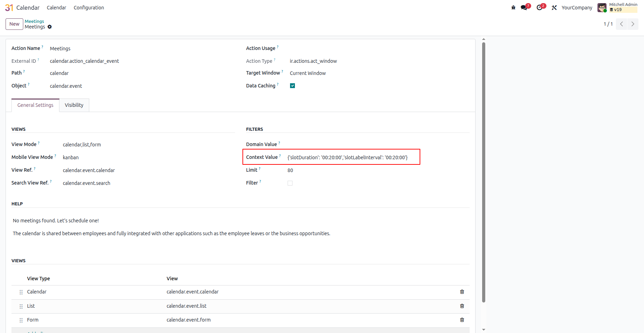Click the New button
This screenshot has width=644, height=333.
point(14,24)
